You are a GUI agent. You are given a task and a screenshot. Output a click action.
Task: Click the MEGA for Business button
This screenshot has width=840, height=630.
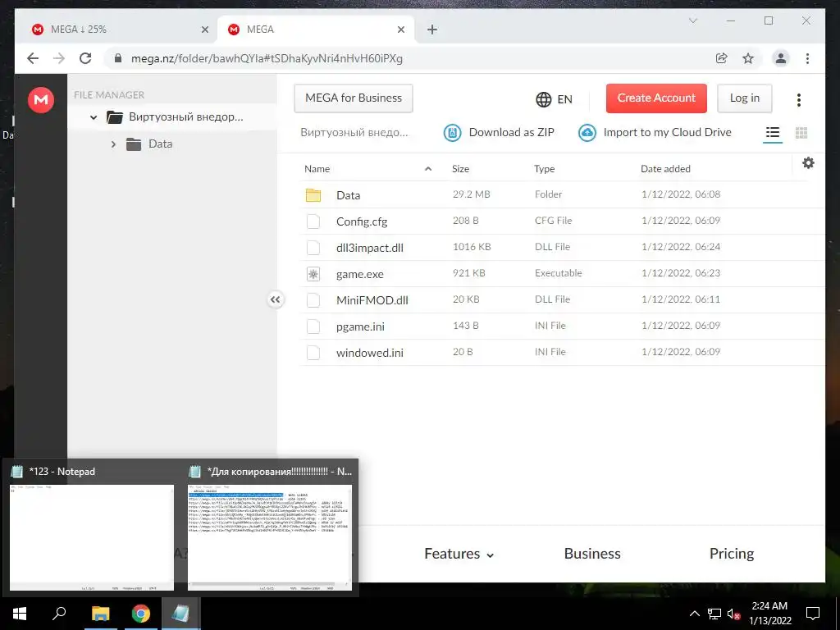(x=354, y=98)
